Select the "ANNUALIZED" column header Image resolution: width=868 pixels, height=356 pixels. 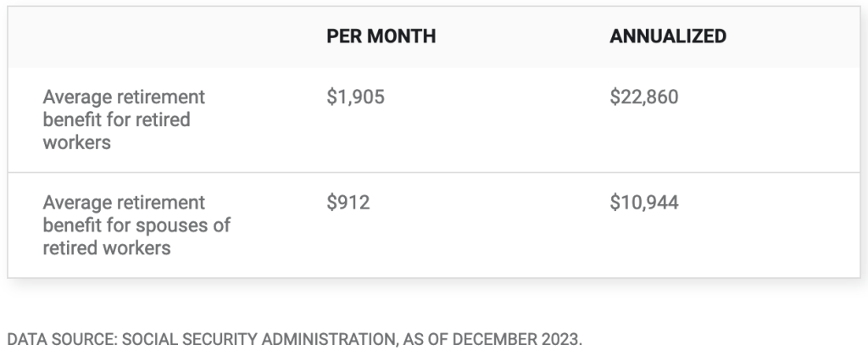[x=667, y=36]
